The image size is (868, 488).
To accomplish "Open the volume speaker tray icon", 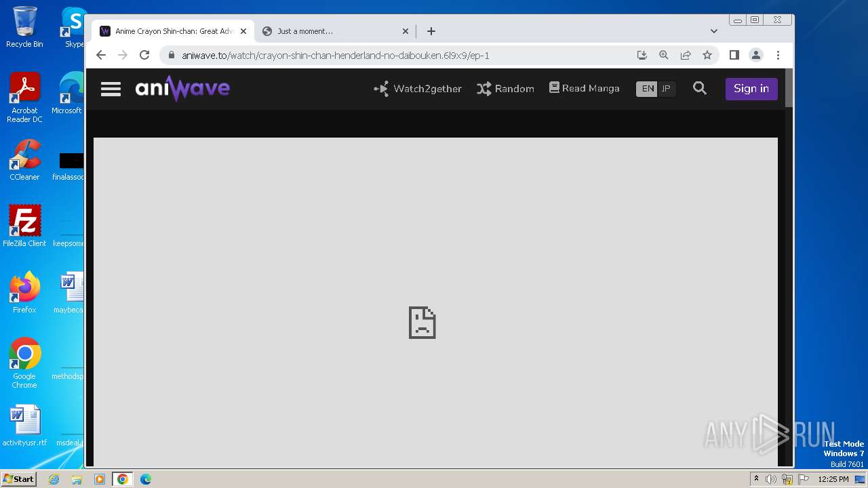I will (771, 479).
